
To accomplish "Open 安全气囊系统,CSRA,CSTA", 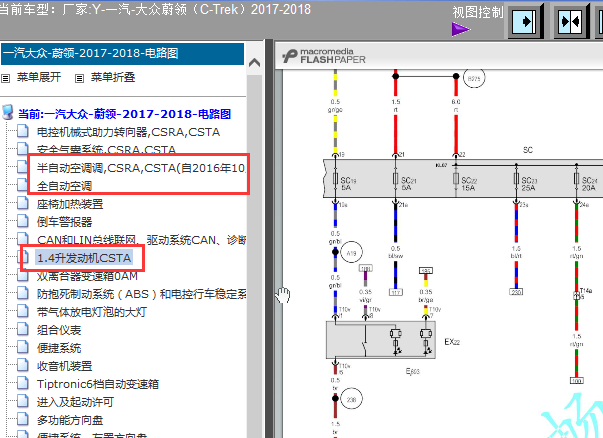I will tap(106, 150).
